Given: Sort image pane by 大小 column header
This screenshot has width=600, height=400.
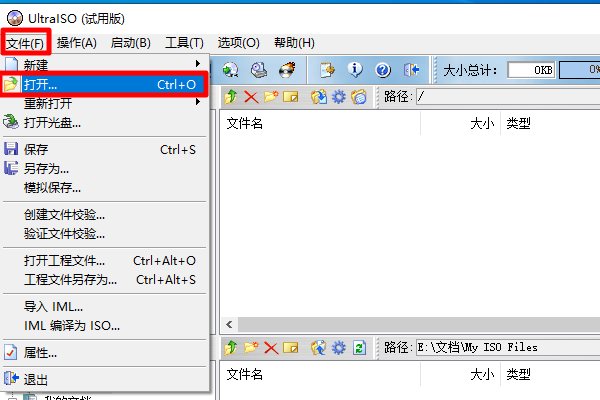Looking at the screenshot, I should [x=460, y=124].
